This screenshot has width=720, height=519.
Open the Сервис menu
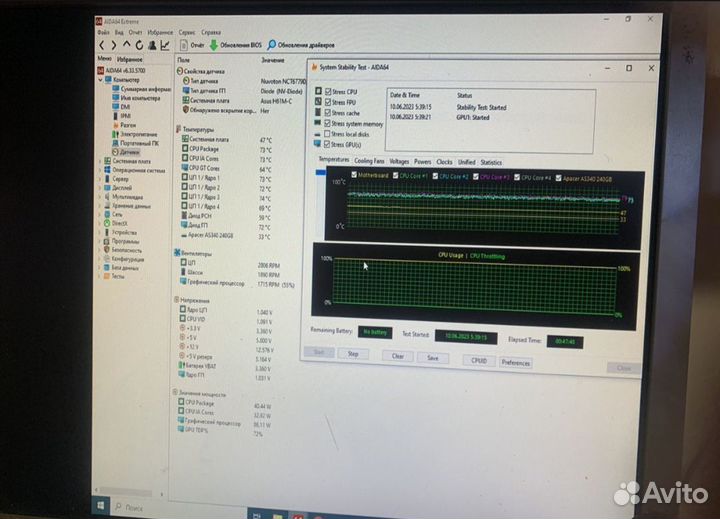[x=187, y=32]
